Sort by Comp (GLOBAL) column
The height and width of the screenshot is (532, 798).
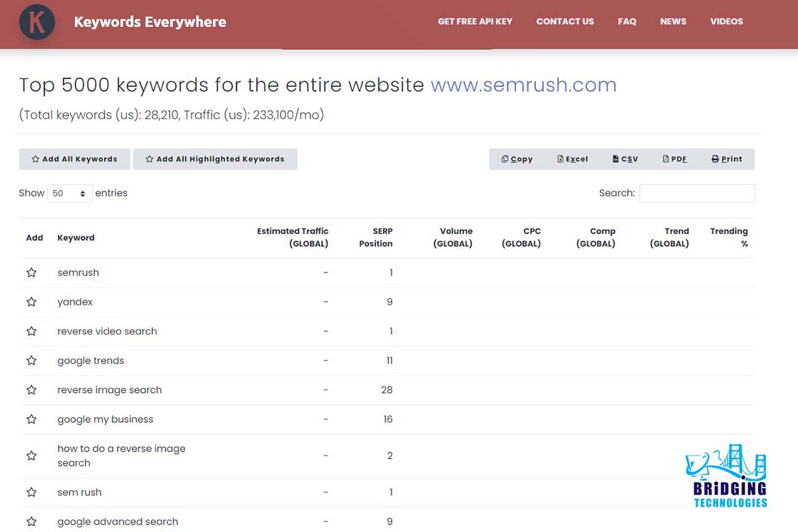pos(596,237)
